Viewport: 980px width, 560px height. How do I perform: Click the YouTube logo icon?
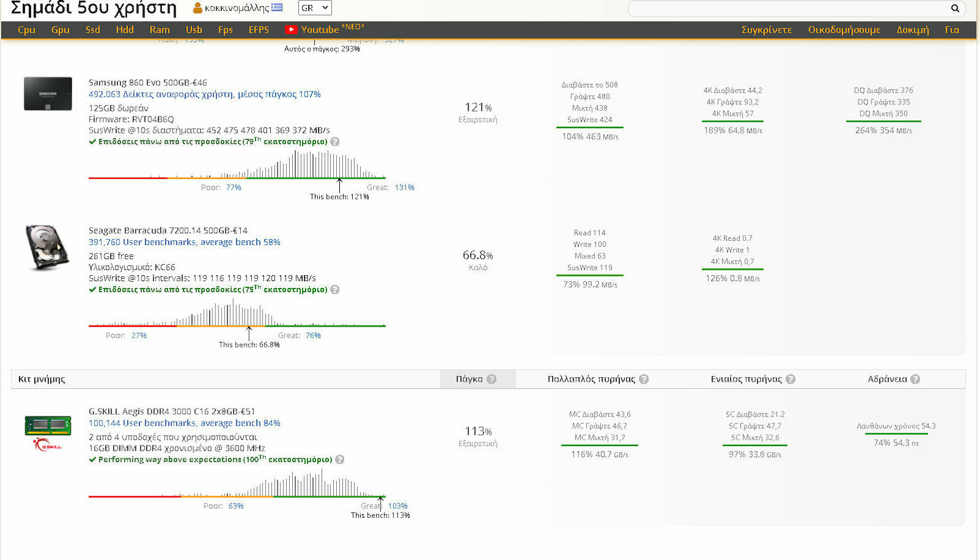click(x=291, y=29)
